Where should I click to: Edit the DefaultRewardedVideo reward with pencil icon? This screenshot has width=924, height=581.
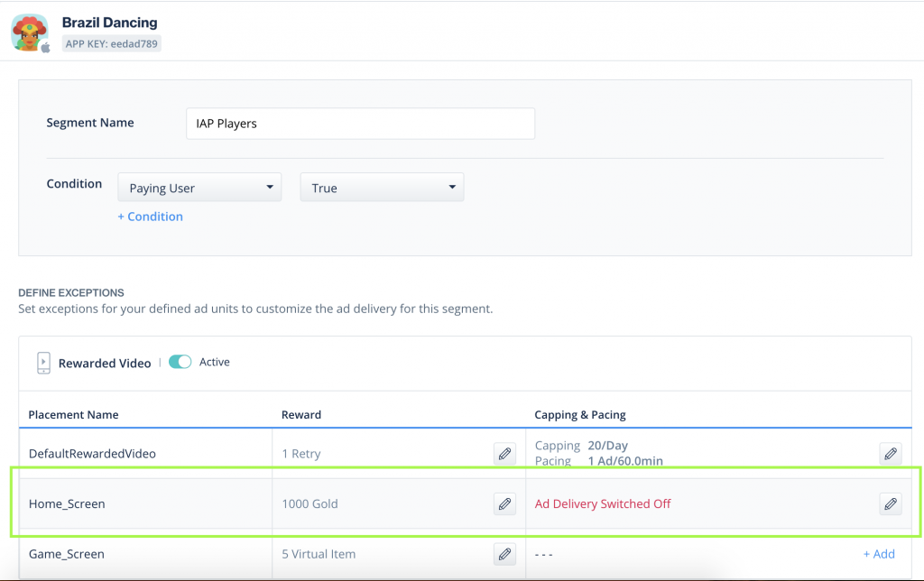[x=504, y=454]
